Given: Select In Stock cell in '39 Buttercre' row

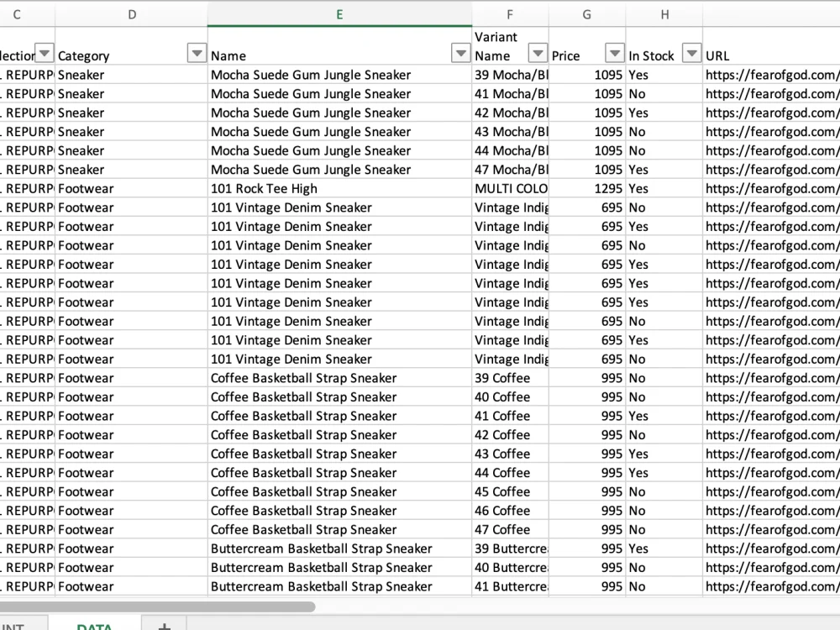Looking at the screenshot, I should (x=664, y=549).
